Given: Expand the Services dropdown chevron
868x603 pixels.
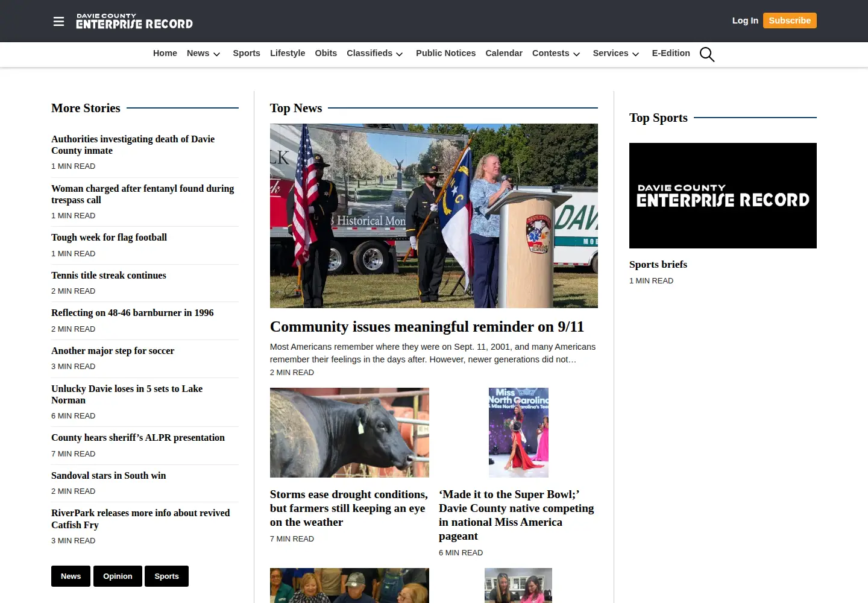Looking at the screenshot, I should [x=635, y=54].
